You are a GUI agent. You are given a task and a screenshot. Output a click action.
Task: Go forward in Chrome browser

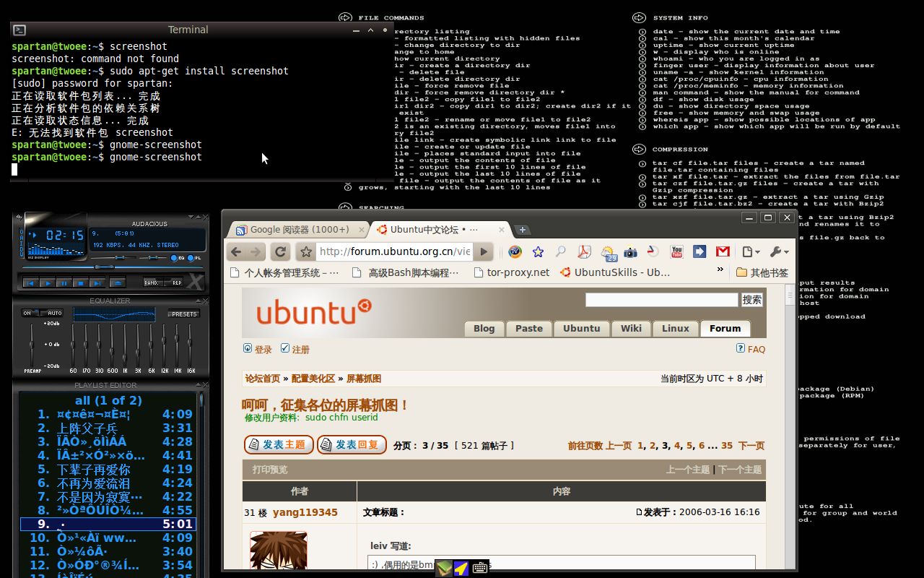(256, 251)
